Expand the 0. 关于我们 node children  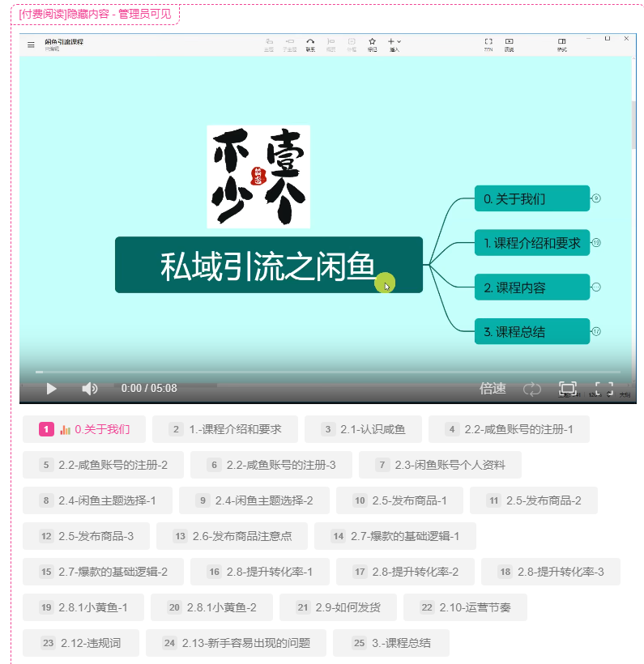point(596,198)
